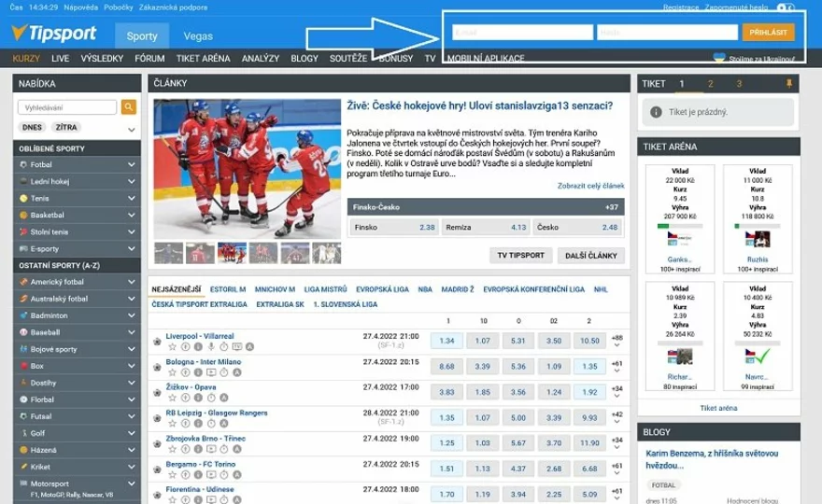Toggle the ZÍTRA filter pill
Screen dimensions: 822x504
(66, 127)
